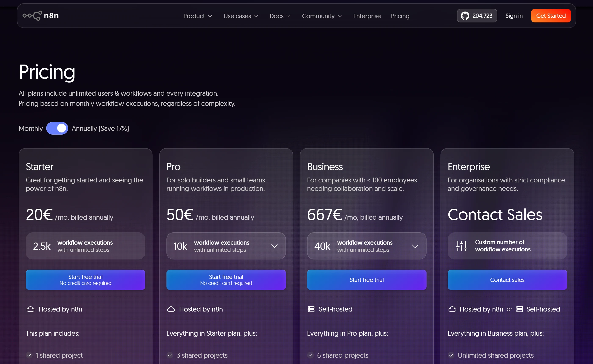593x364 pixels.
Task: Click the cloud icon beside Pro's Hosted by n8n
Action: (x=171, y=309)
